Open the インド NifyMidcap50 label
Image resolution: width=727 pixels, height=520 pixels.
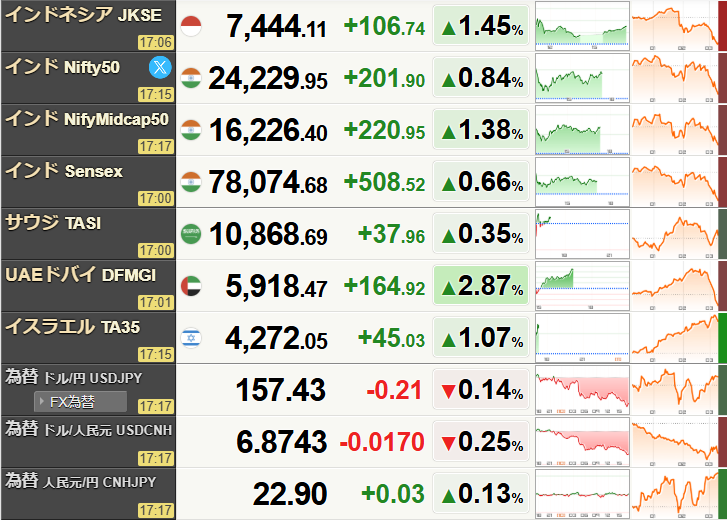tap(87, 119)
